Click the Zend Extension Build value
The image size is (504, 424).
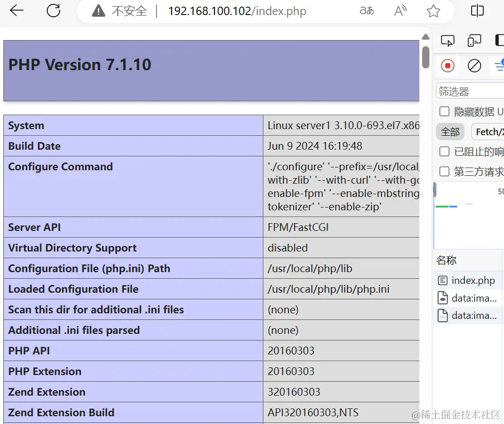[x=313, y=412]
